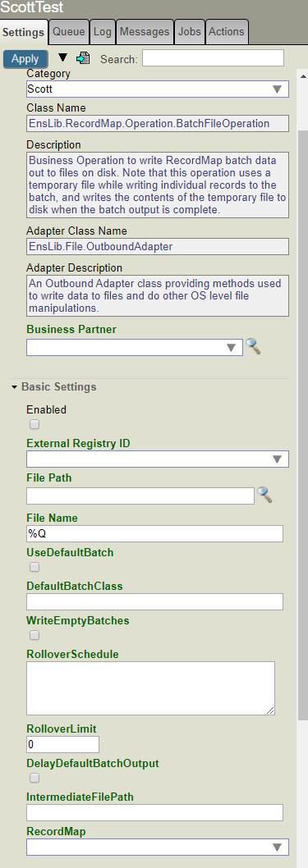Viewport: 308px width, 868px height.
Task: Switch to the Queue tab
Action: 69,31
